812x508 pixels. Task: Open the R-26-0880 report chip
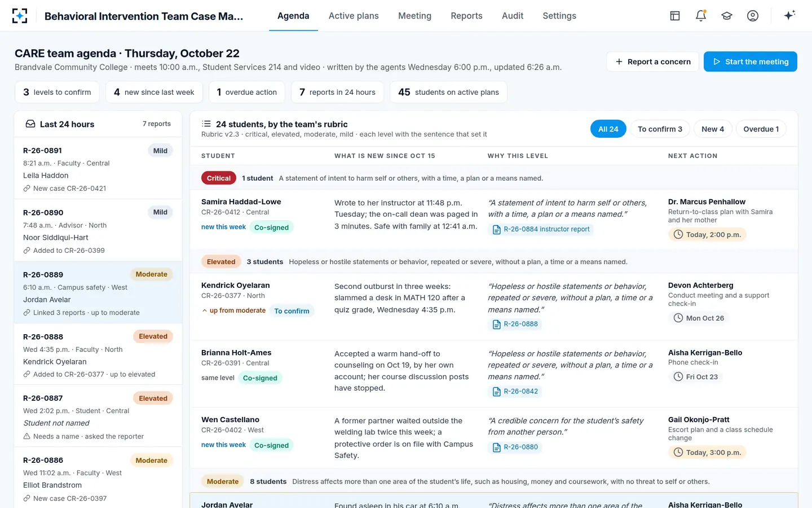(515, 447)
